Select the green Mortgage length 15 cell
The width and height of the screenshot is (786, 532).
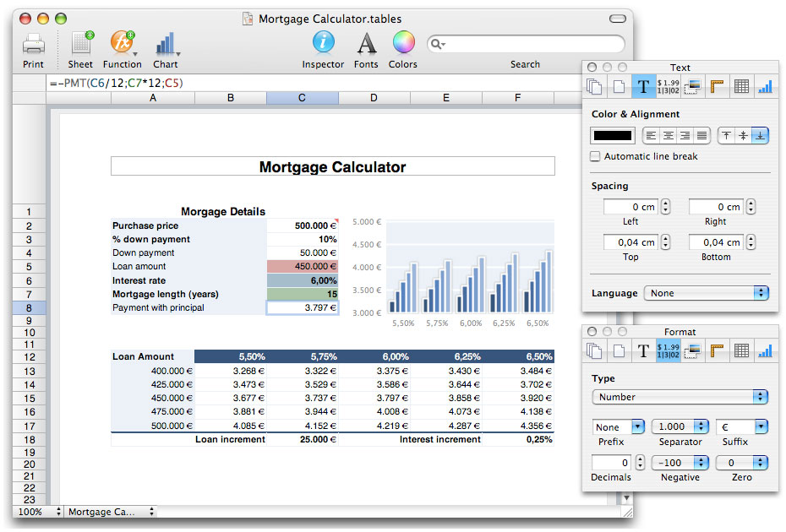click(x=303, y=294)
